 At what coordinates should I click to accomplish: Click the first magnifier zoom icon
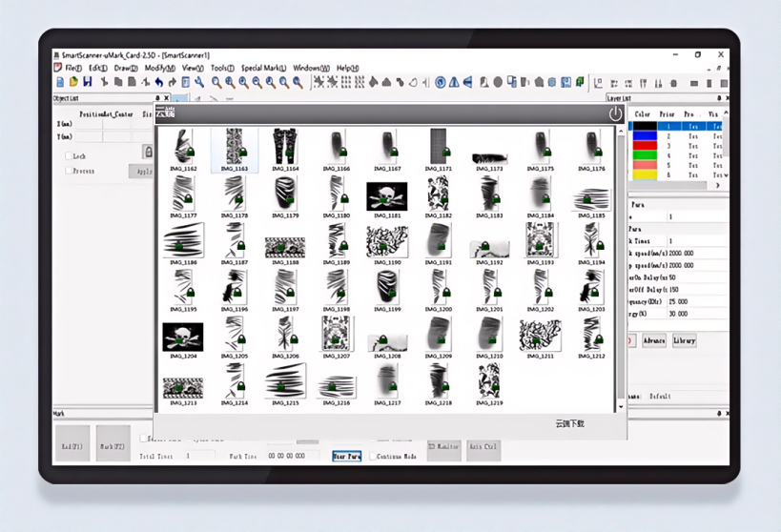(x=216, y=83)
